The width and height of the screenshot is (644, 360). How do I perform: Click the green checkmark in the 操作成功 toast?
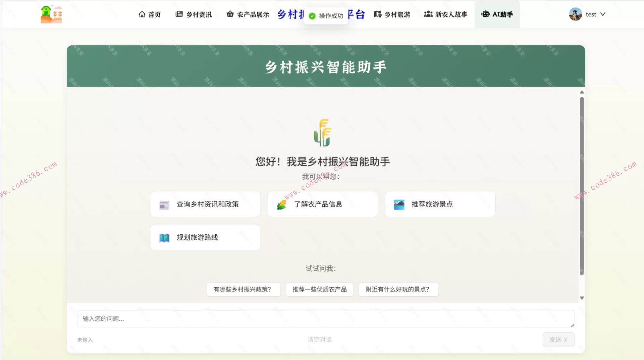point(312,15)
